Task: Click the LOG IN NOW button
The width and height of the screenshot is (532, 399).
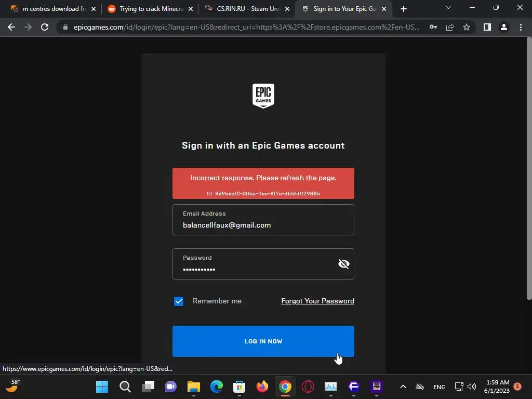Action: point(263,341)
